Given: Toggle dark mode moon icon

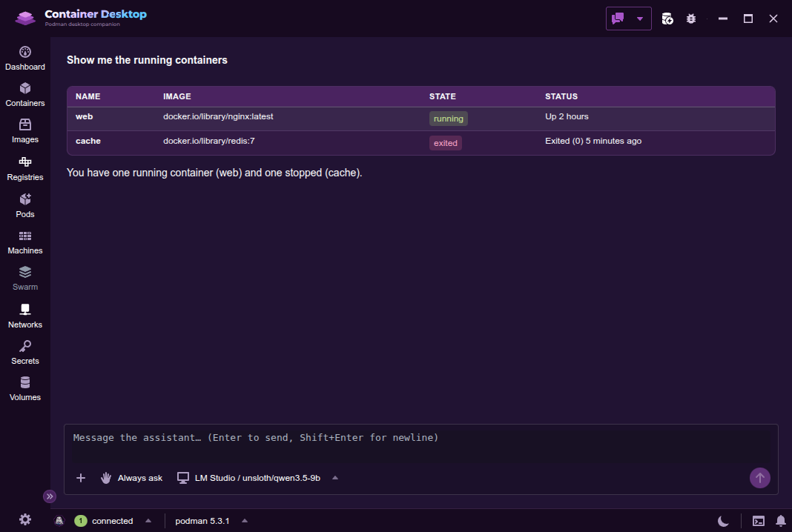Looking at the screenshot, I should point(723,520).
